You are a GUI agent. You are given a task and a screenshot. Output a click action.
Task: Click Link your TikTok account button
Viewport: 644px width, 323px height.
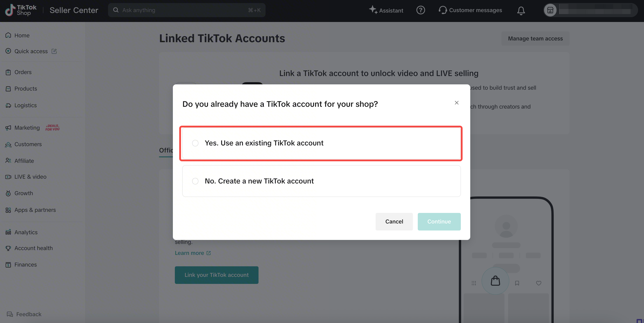pyautogui.click(x=217, y=275)
